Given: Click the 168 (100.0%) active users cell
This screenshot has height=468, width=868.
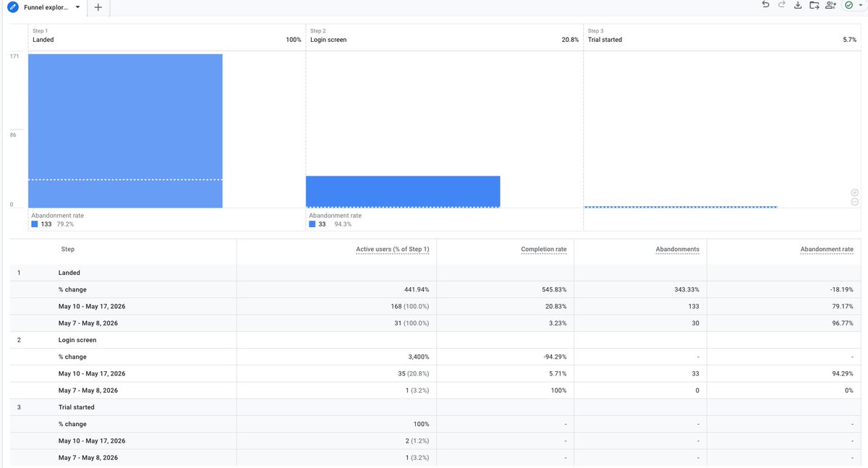Looking at the screenshot, I should 410,306.
